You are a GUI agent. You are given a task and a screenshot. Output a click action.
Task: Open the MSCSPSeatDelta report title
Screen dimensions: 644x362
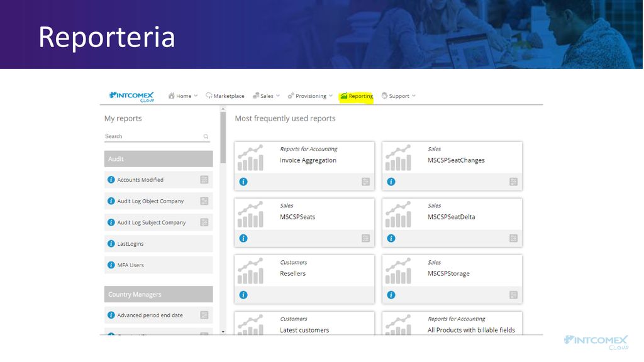451,217
